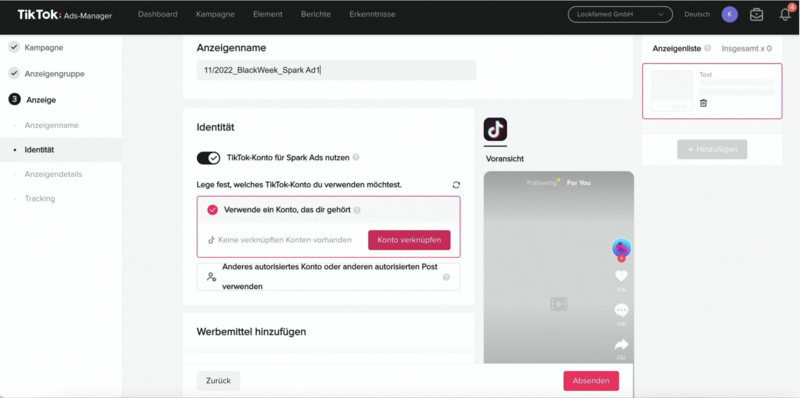Click the Anzeigengruppe completed checkmark
This screenshot has height=398, width=800.
point(14,73)
